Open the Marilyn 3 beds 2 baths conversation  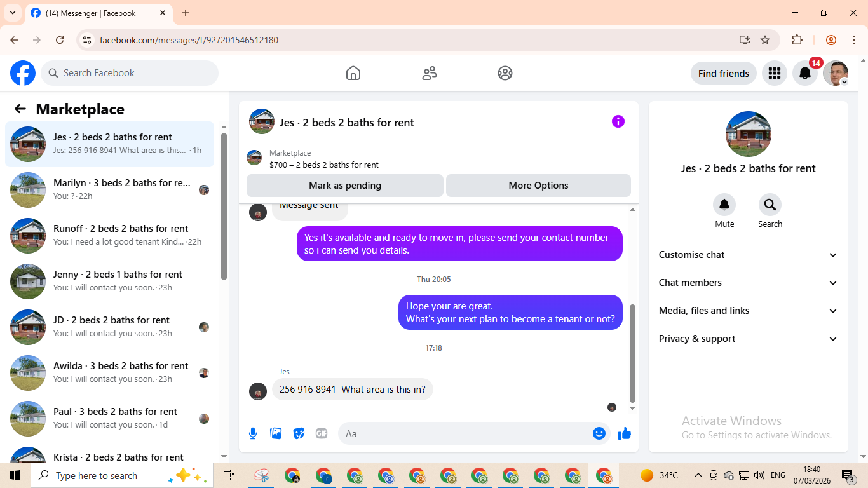click(110, 190)
